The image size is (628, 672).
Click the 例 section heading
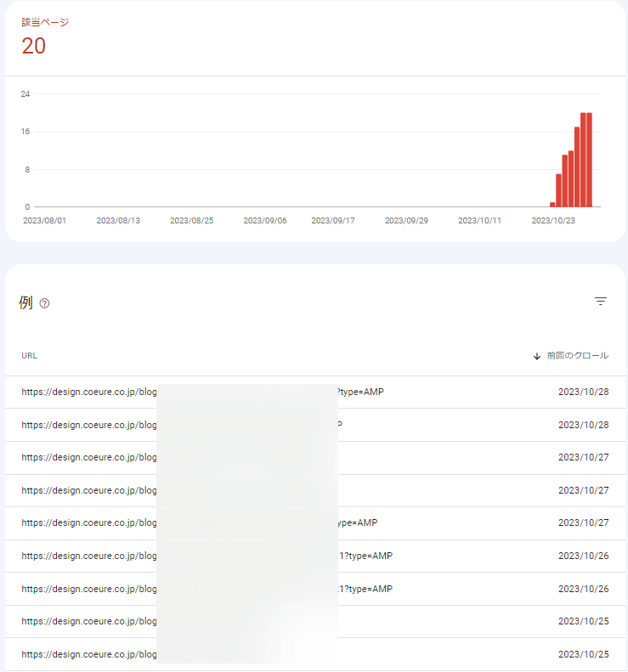tap(25, 303)
